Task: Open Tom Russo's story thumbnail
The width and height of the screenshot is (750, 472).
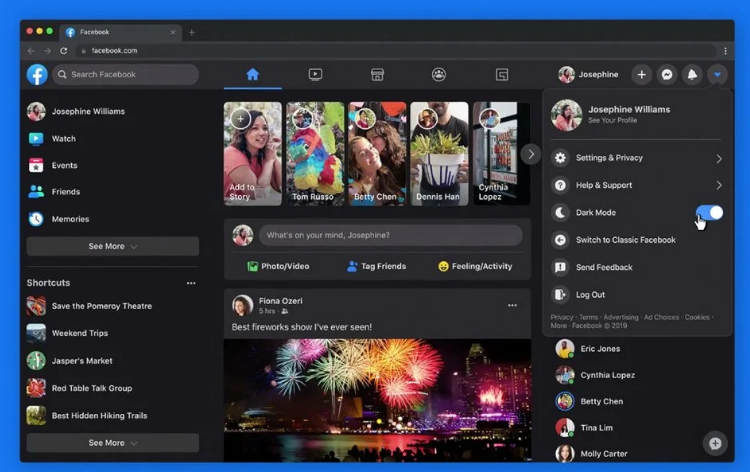Action: (315, 153)
